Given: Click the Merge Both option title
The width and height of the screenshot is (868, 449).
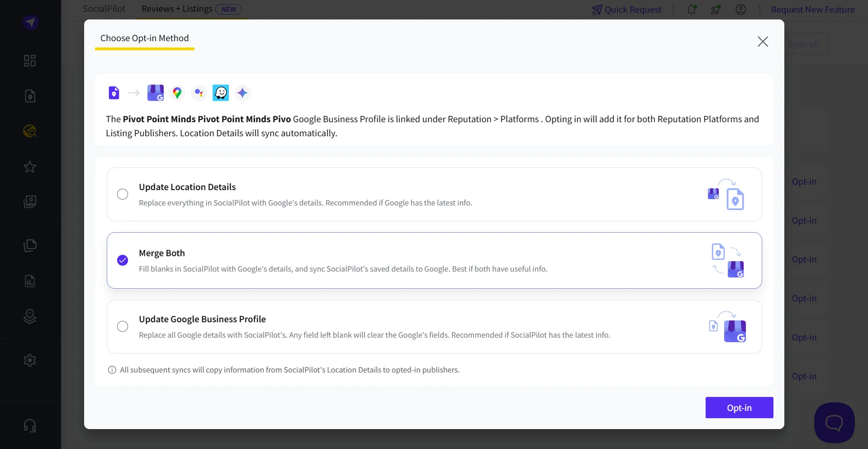Looking at the screenshot, I should click(162, 253).
